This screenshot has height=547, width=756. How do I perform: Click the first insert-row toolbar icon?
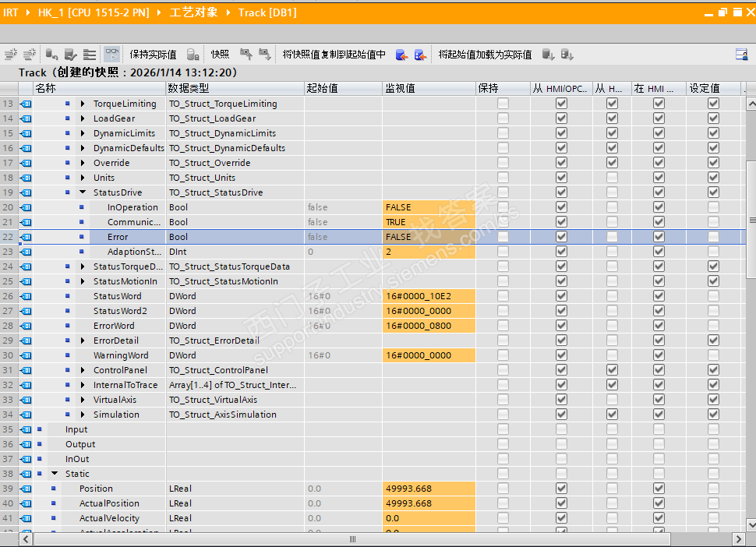(11, 55)
